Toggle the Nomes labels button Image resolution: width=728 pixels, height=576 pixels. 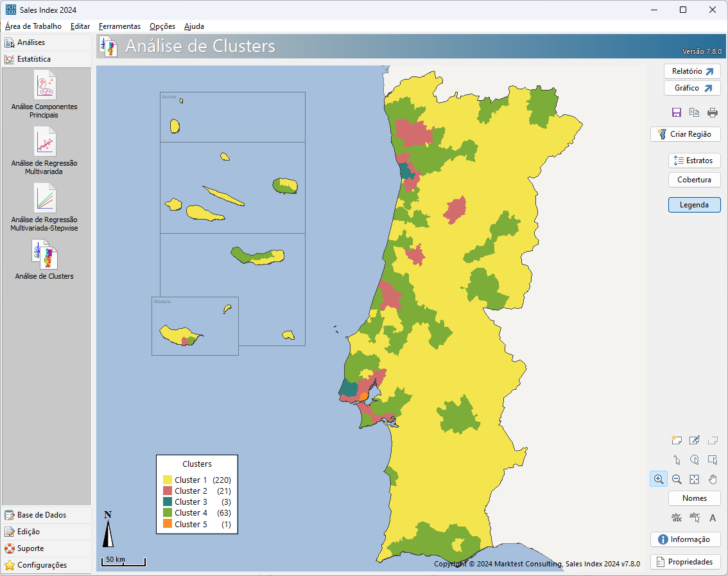694,498
